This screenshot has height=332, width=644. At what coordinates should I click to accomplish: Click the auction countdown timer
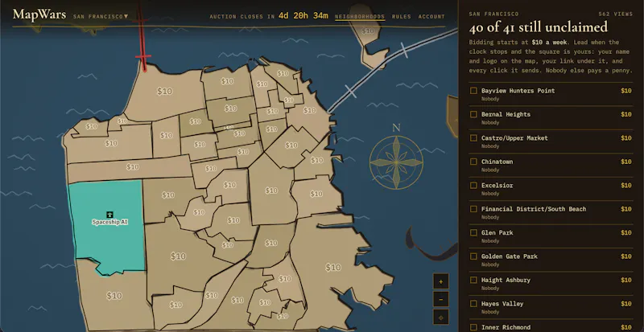(303, 16)
